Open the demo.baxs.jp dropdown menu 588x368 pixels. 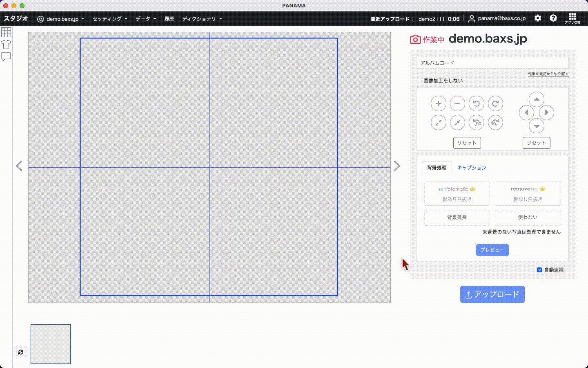coord(60,19)
